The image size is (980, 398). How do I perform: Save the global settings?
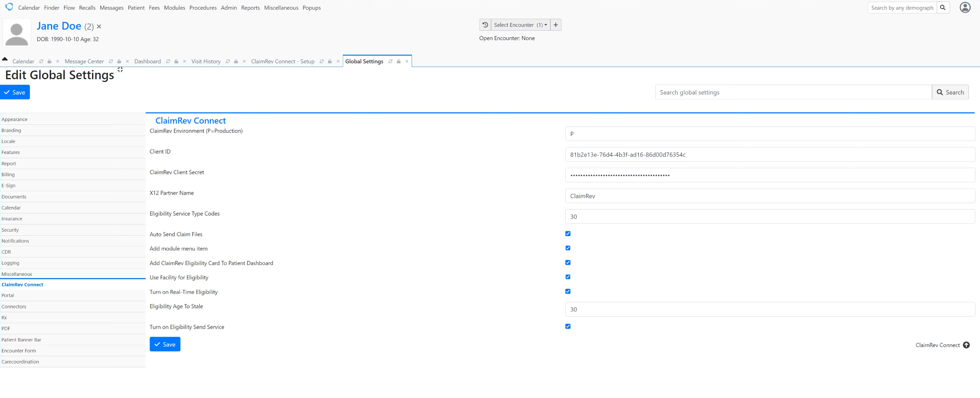click(x=15, y=92)
